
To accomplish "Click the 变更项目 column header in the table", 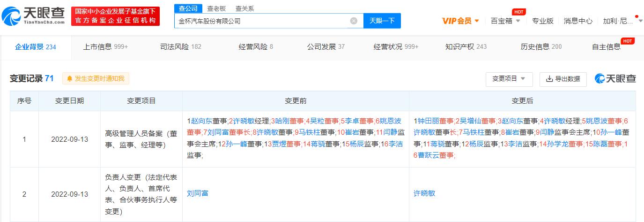I will 141,101.
